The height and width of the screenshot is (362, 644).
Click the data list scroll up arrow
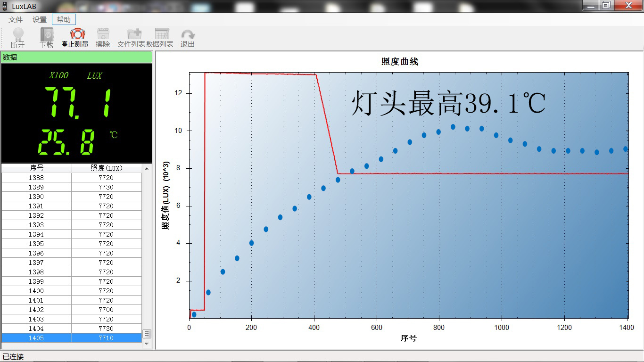(147, 168)
